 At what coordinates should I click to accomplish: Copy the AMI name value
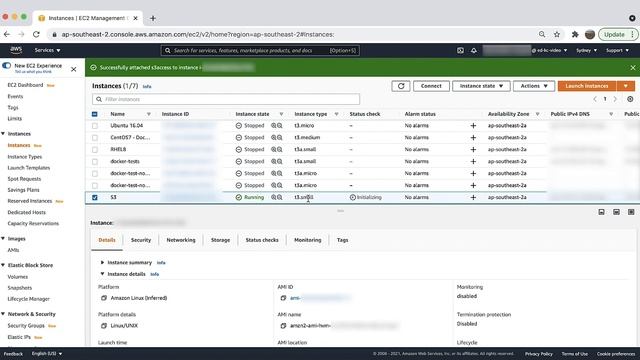coord(283,326)
